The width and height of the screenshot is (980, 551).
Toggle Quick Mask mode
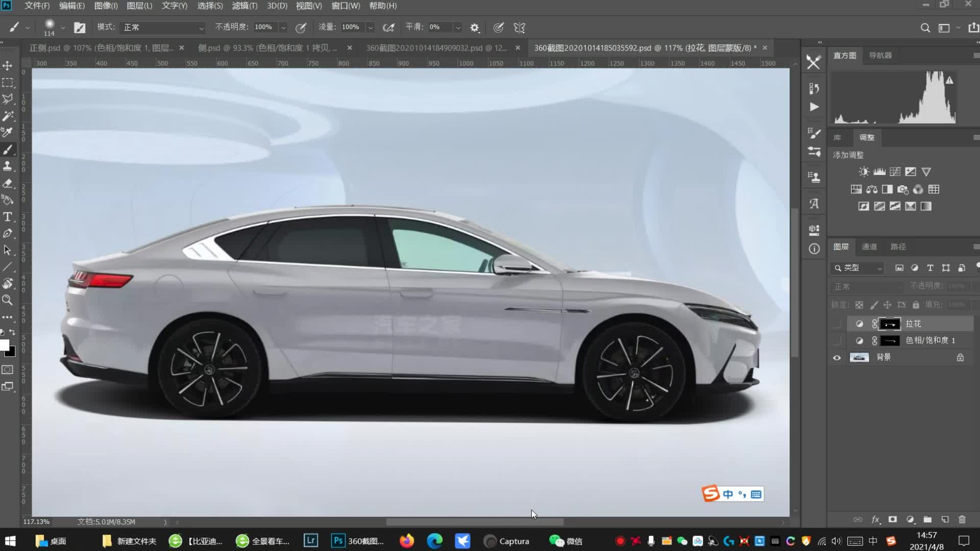(8, 369)
